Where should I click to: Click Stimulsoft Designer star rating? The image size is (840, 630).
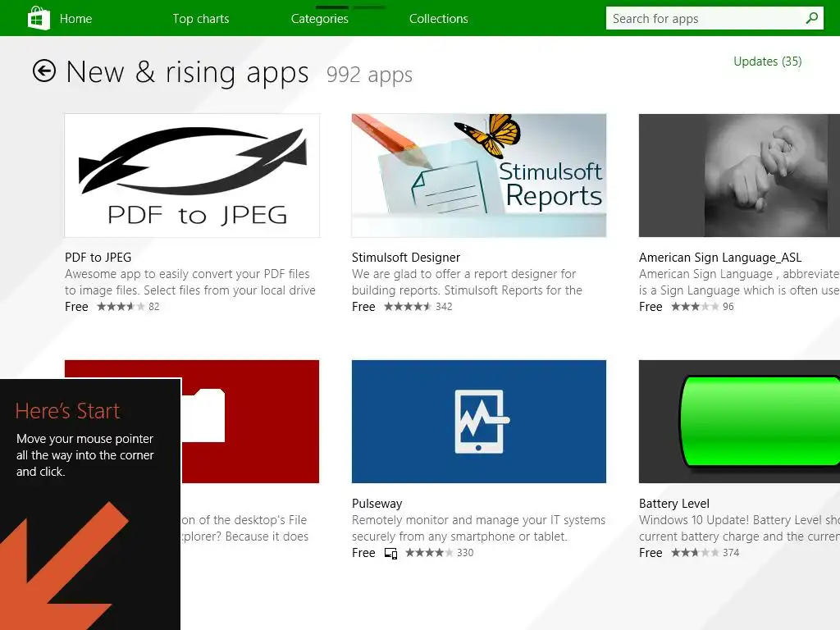click(x=408, y=307)
